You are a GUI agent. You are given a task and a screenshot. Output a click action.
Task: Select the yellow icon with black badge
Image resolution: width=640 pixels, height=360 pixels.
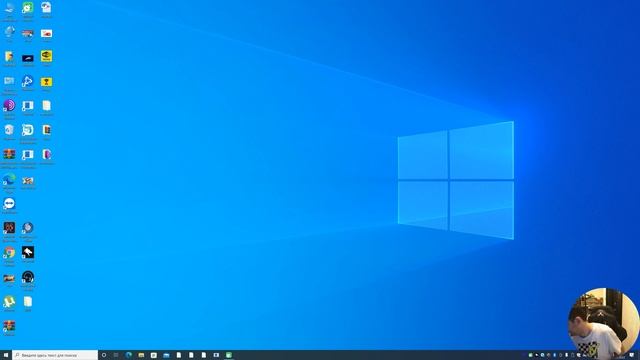47,56
